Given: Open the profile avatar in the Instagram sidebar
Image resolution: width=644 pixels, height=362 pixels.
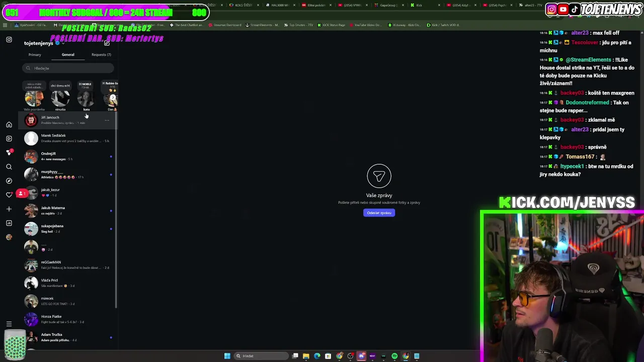Looking at the screenshot, I should [x=9, y=237].
